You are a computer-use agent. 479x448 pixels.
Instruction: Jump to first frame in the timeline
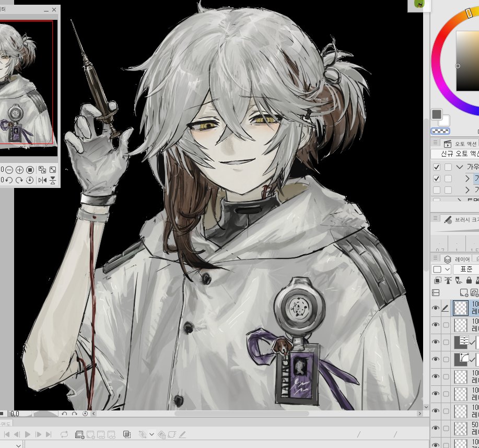pos(7,434)
